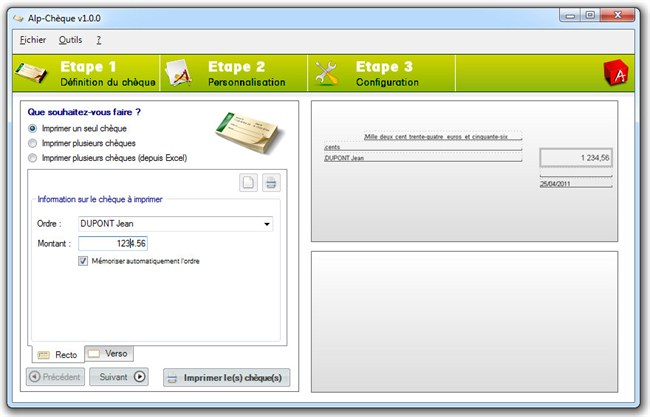Switch to the Verso tab
Viewport: 650px width, 417px height.
point(108,354)
